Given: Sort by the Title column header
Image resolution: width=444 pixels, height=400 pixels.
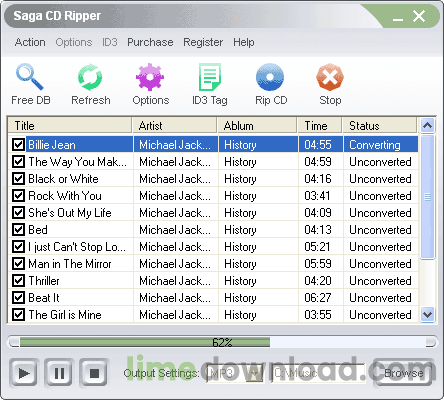Looking at the screenshot, I should 70,126.
